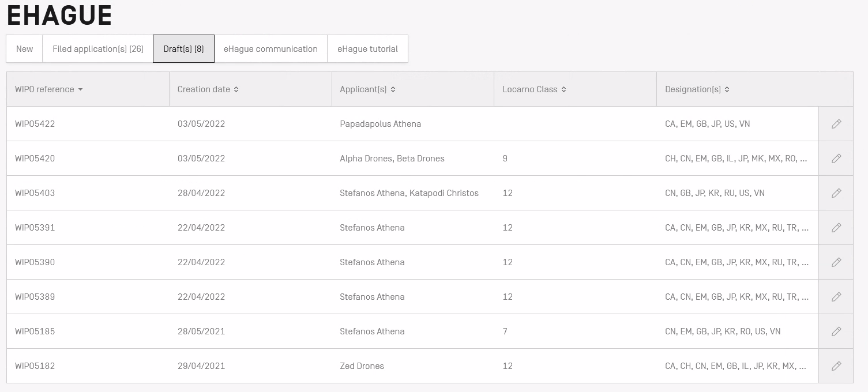The height and width of the screenshot is (392, 868).
Task: Click the WIPO5422 reference cell
Action: [x=35, y=124]
